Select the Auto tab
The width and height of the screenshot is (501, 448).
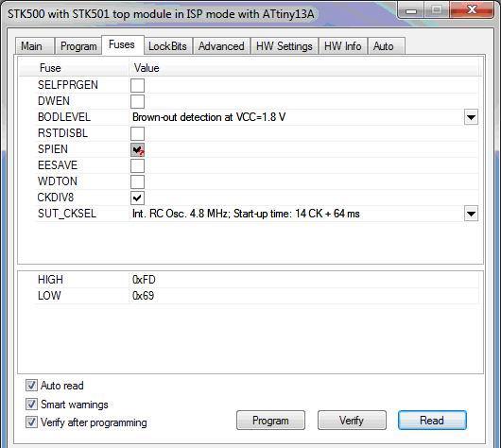[387, 46]
